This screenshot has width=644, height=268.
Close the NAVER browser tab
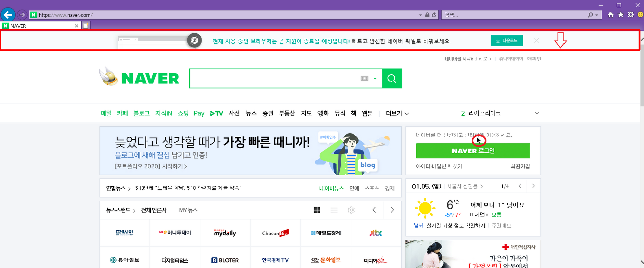coord(77,26)
